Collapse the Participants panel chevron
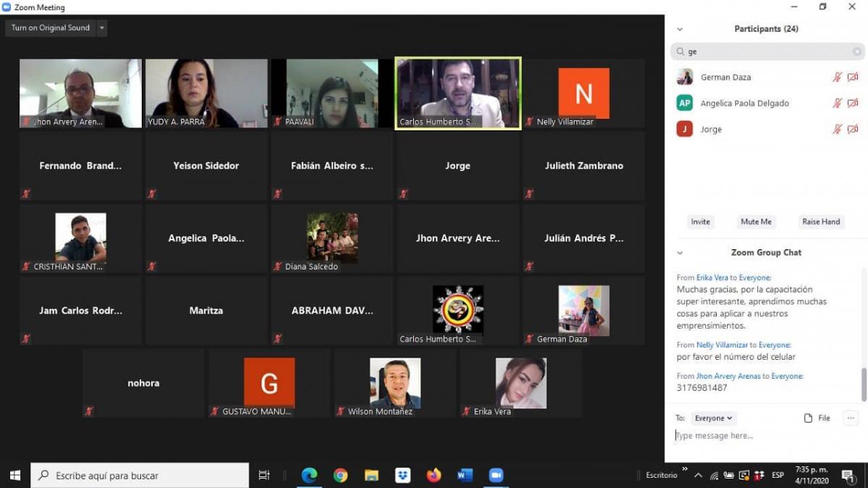Viewport: 868px width, 488px height. tap(679, 30)
